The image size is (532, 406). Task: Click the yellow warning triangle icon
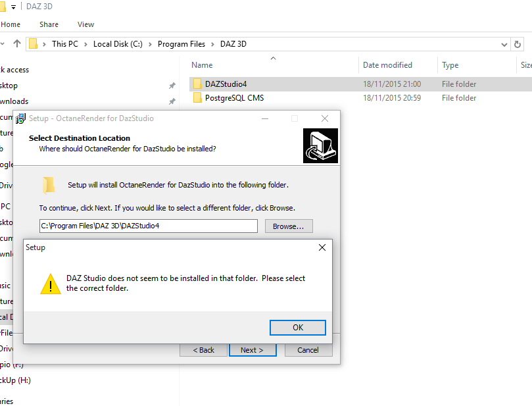click(51, 284)
